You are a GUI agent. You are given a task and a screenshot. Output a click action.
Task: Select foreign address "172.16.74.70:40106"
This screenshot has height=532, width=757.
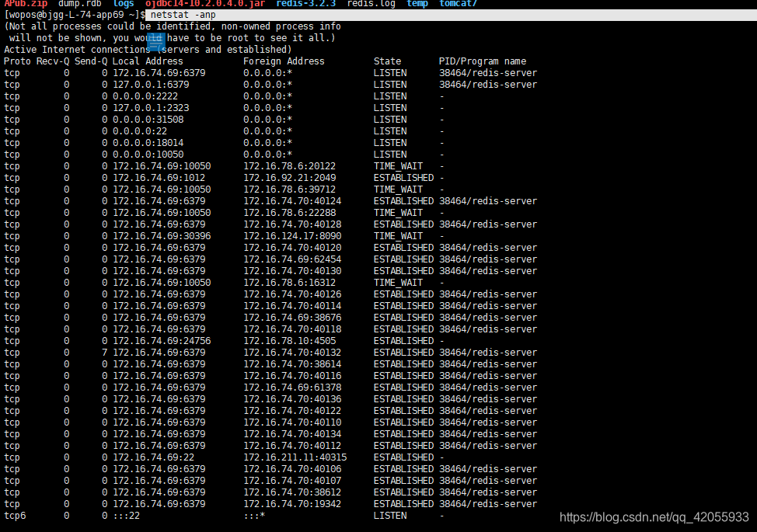(x=292, y=469)
